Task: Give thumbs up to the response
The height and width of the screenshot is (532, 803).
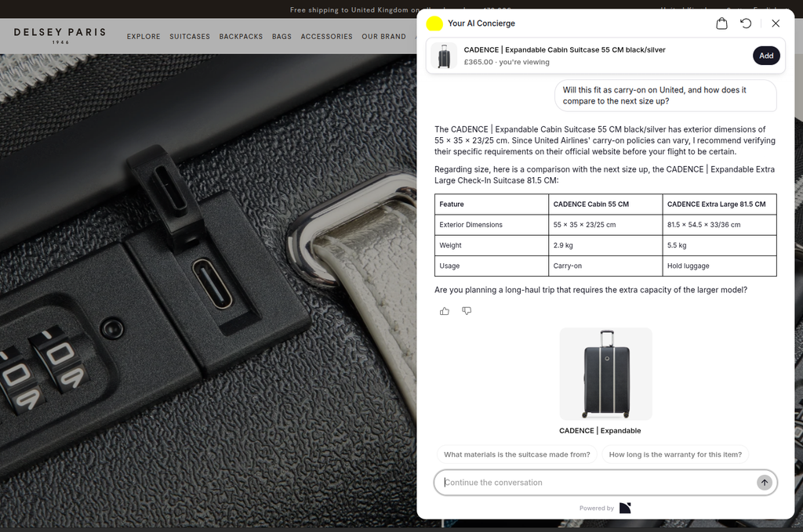Action: [x=445, y=311]
